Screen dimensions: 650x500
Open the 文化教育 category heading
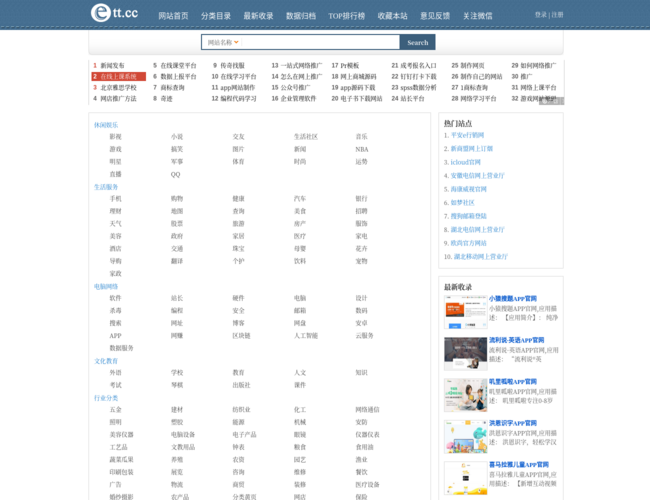[106, 361]
